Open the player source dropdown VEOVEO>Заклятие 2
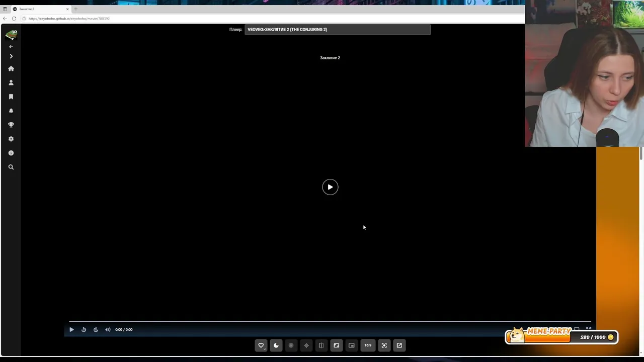The image size is (644, 362). click(x=338, y=30)
